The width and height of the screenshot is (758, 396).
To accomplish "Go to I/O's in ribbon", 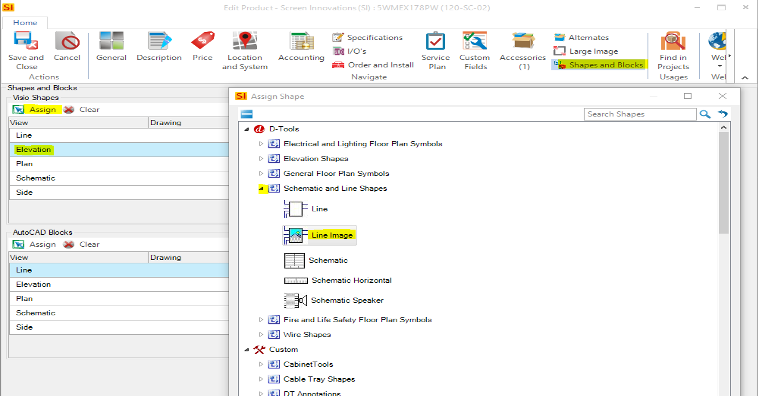I will point(350,51).
